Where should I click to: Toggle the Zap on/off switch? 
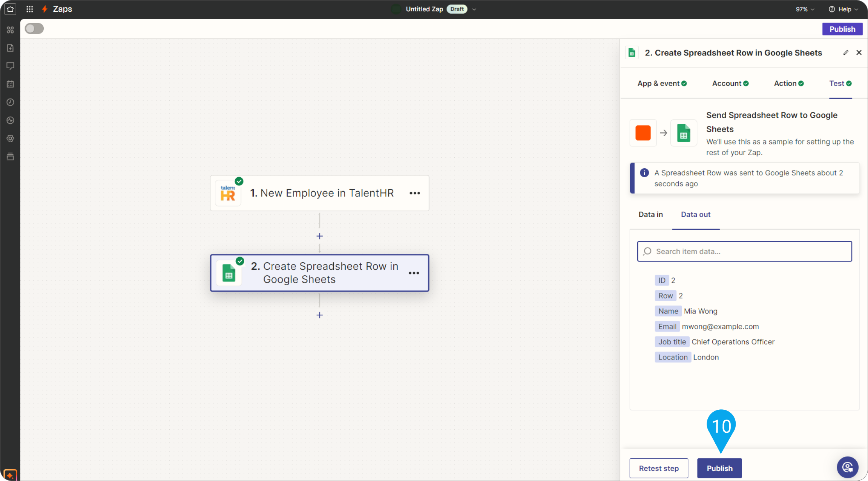click(34, 29)
